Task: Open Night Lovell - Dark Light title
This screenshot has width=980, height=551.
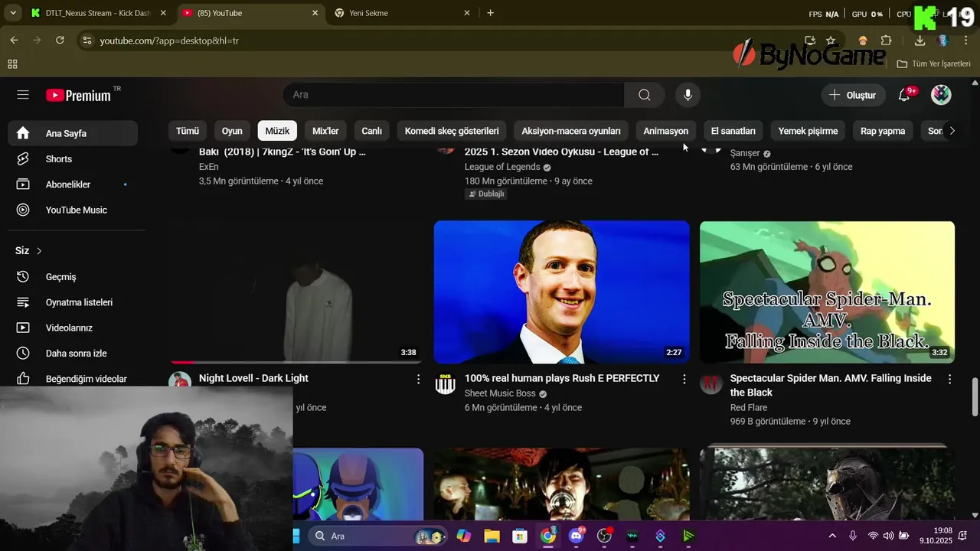Action: (253, 378)
